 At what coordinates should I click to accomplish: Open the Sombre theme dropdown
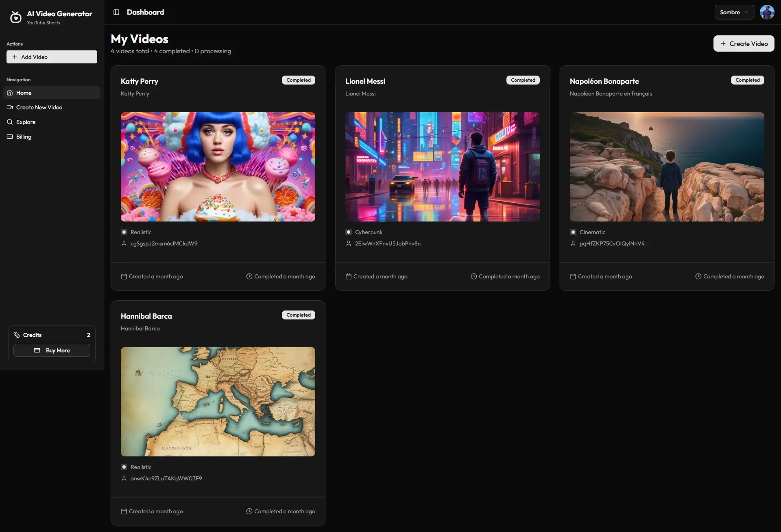point(734,12)
